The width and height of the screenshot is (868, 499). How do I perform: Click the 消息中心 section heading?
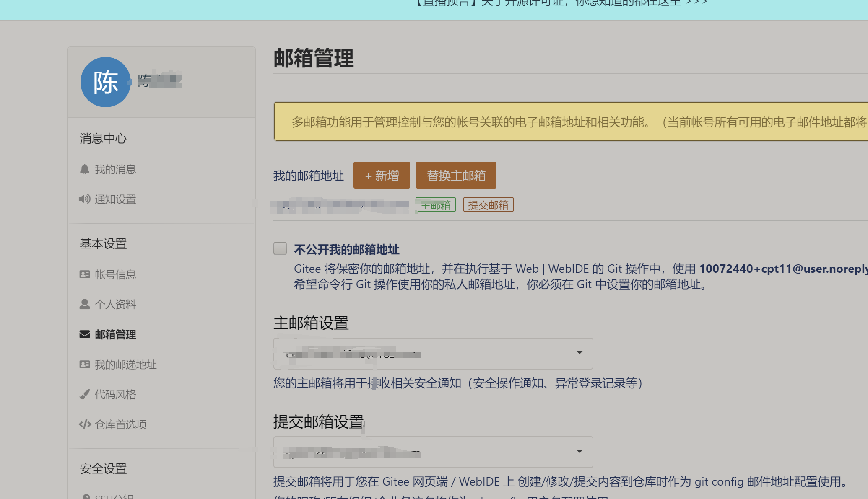(x=103, y=138)
